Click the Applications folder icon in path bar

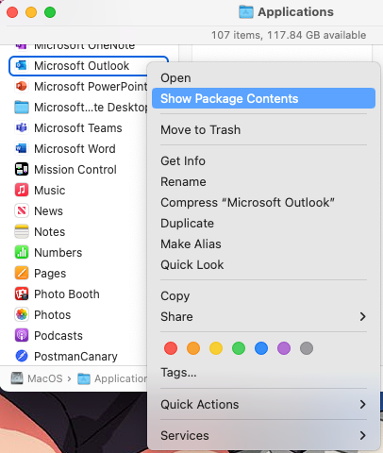(x=84, y=379)
